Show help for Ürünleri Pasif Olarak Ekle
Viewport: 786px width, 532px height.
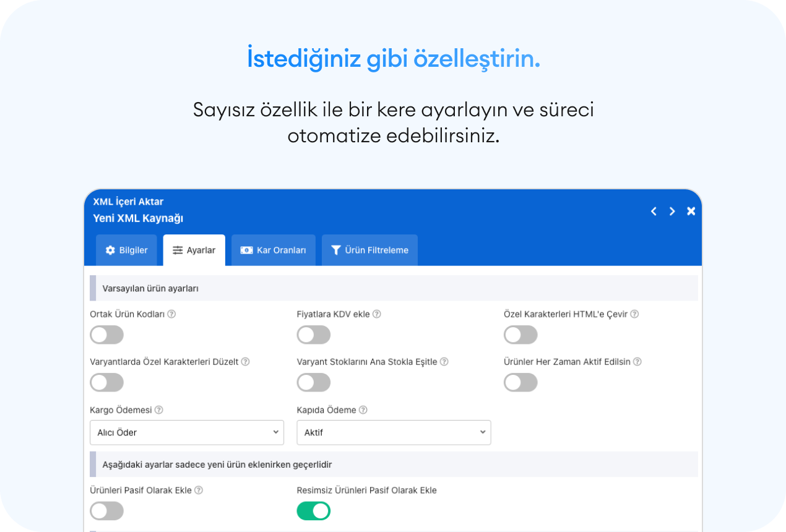(199, 491)
